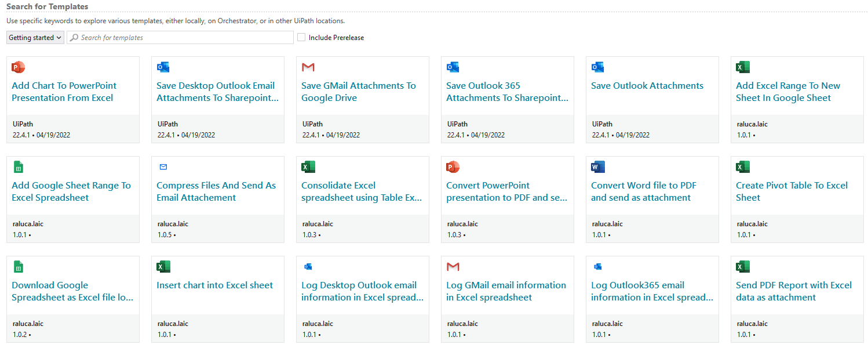Click Gmail icon on Save GMail Attachments card
Screen dimensions: 868x355
click(308, 67)
